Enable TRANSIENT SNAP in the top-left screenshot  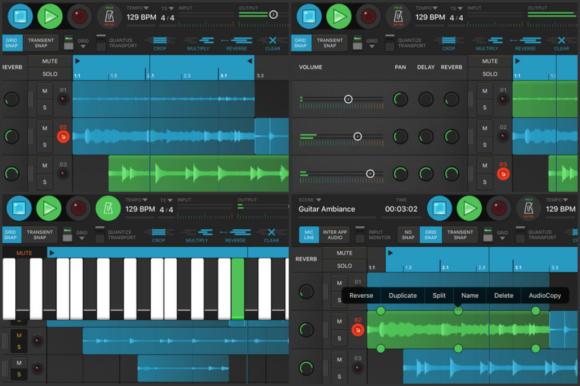pyautogui.click(x=41, y=43)
